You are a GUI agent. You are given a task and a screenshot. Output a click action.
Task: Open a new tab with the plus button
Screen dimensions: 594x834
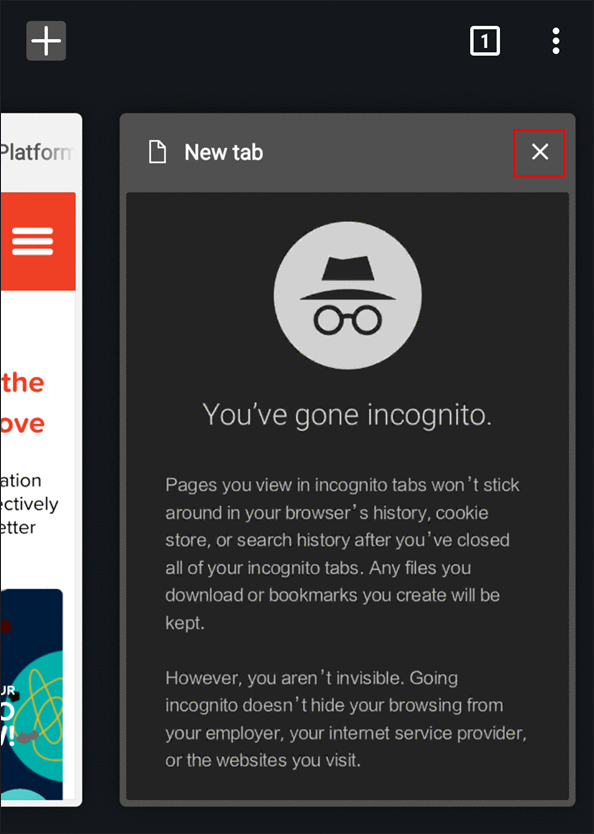(x=46, y=41)
